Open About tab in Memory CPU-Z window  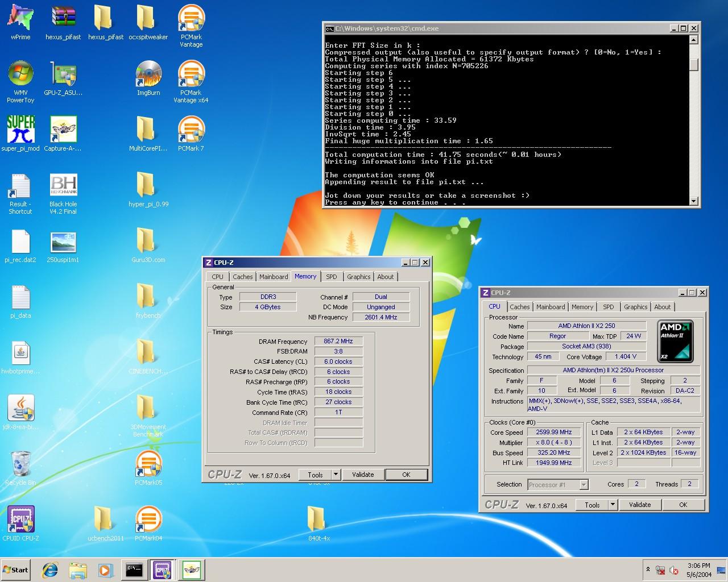386,277
